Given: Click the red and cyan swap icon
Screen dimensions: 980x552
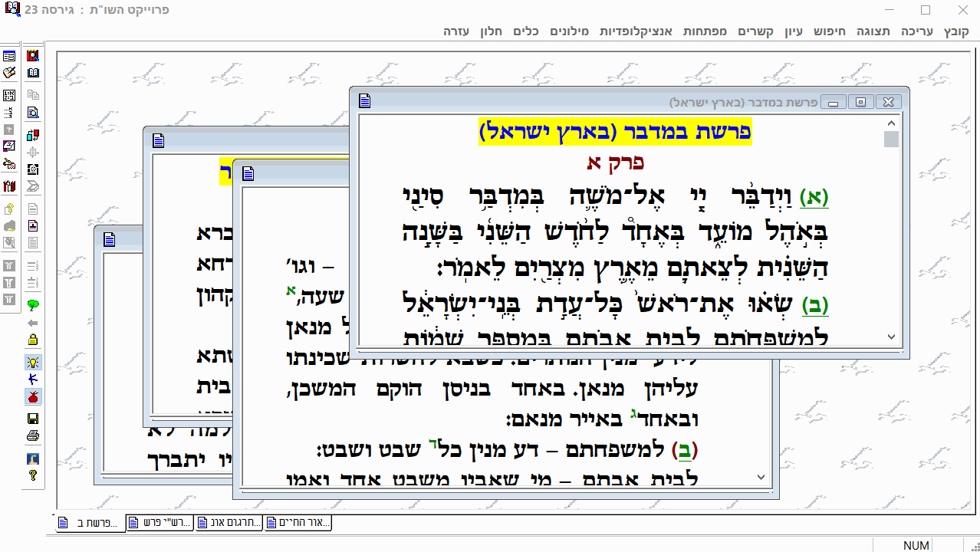Looking at the screenshot, I should (33, 136).
